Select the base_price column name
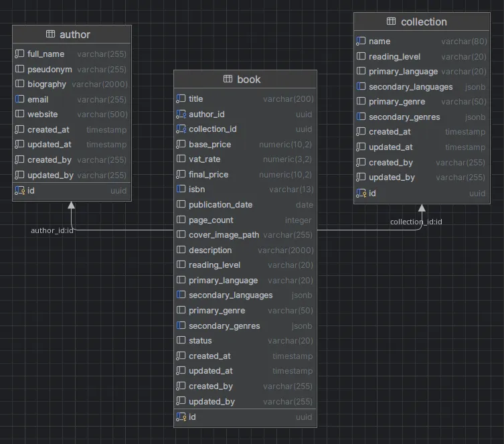This screenshot has width=504, height=444. coord(209,145)
